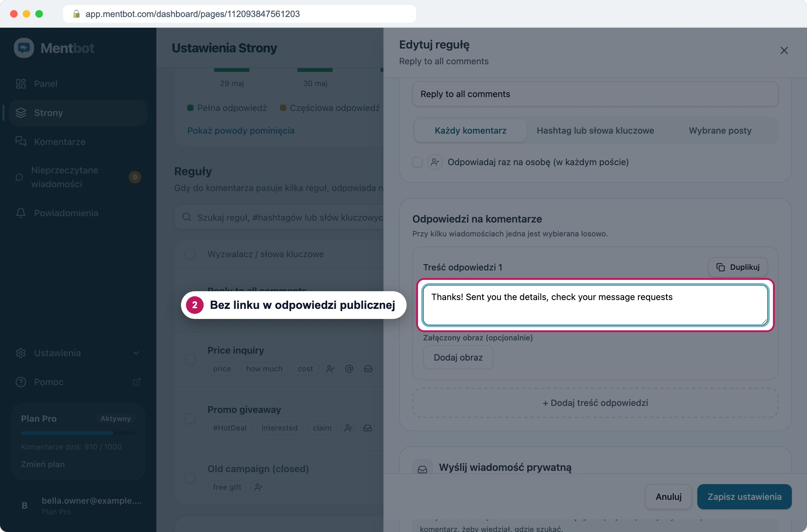Image resolution: width=807 pixels, height=532 pixels.
Task: Click the browser address bar
Action: click(239, 14)
